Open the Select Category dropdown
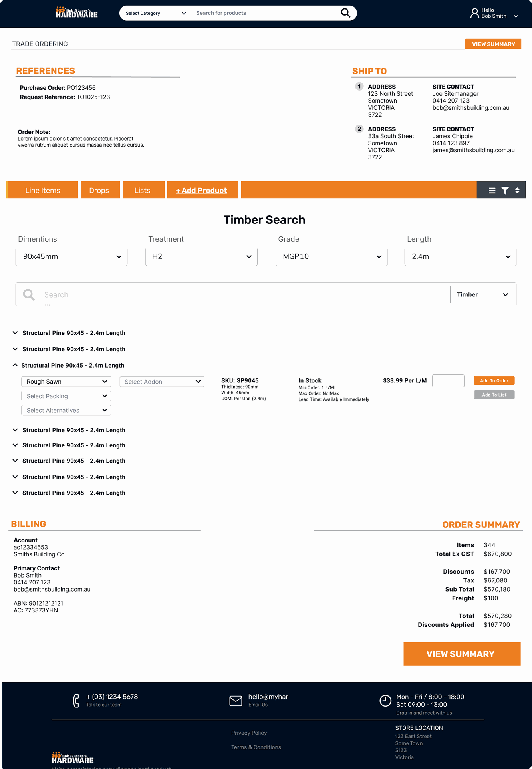This screenshot has width=532, height=769. click(x=155, y=13)
